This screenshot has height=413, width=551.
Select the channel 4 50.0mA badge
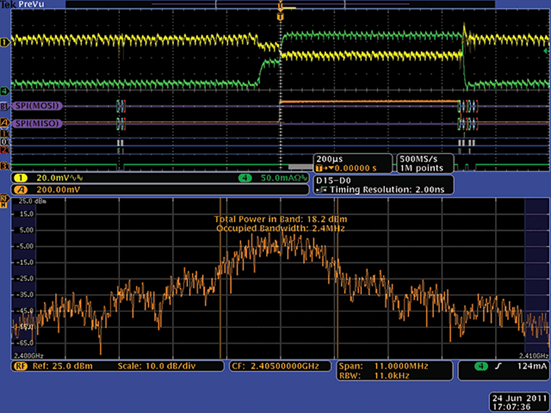tap(245, 178)
